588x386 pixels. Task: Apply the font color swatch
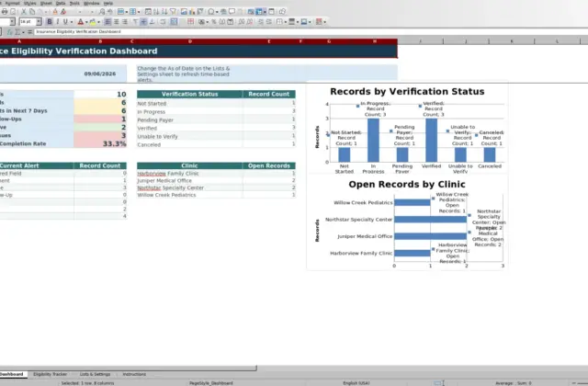[x=80, y=22]
